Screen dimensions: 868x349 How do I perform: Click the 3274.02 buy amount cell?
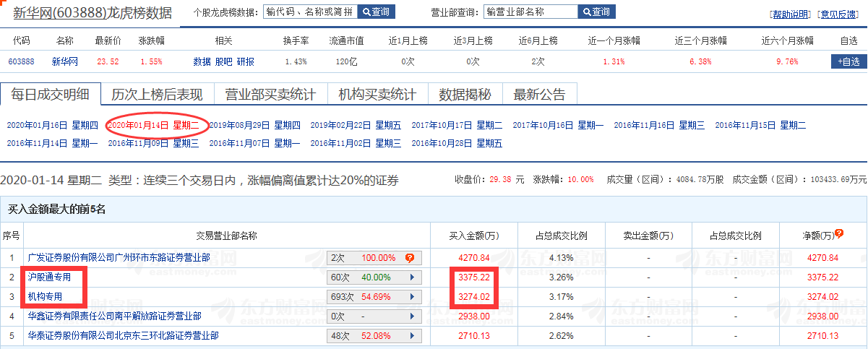point(474,297)
